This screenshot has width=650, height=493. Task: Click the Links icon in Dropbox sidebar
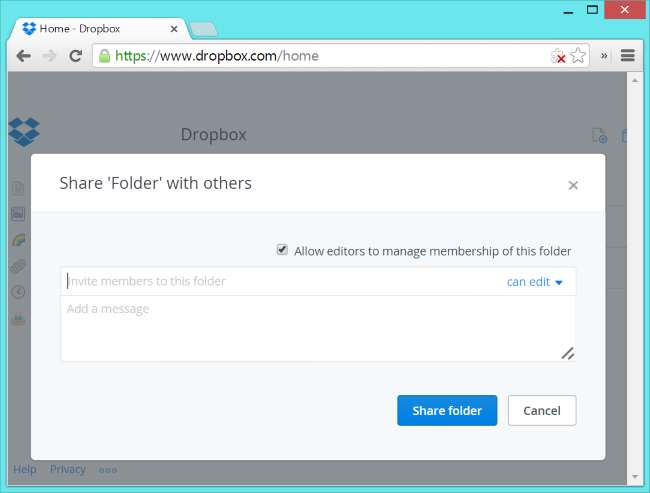[x=18, y=266]
